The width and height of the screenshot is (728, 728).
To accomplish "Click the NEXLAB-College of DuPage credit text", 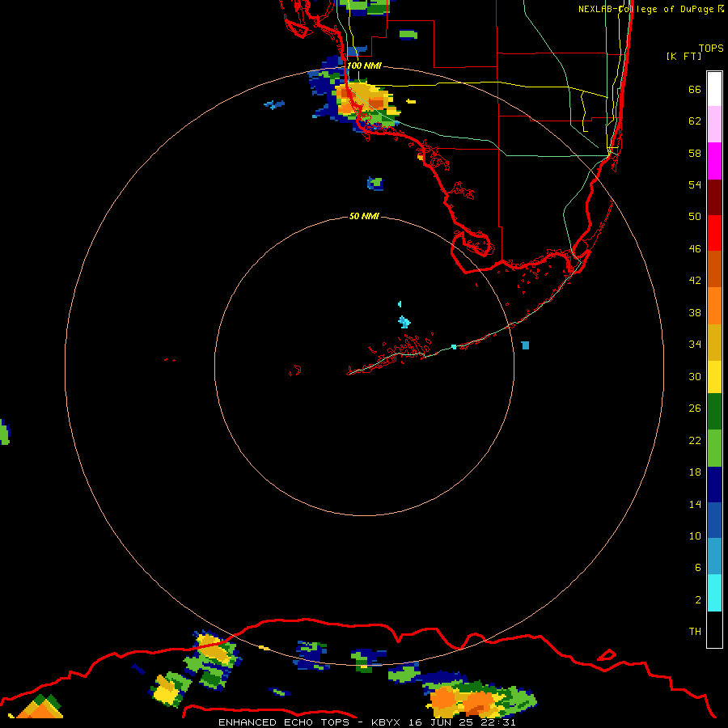I will pyautogui.click(x=650, y=9).
